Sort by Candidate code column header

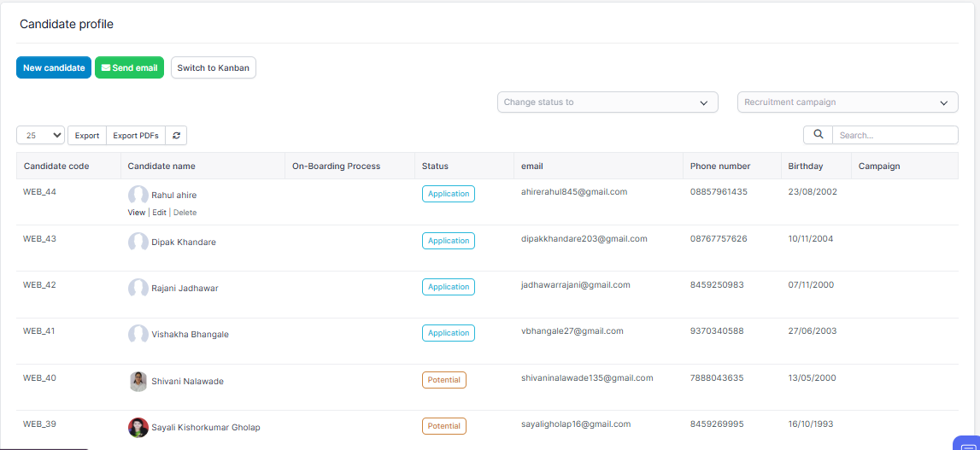[56, 167]
